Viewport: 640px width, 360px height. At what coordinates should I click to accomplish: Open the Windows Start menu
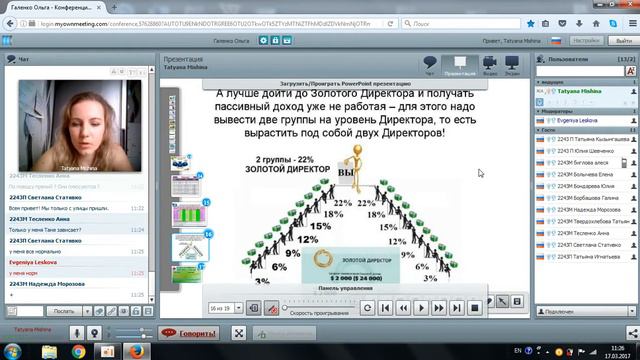12,351
